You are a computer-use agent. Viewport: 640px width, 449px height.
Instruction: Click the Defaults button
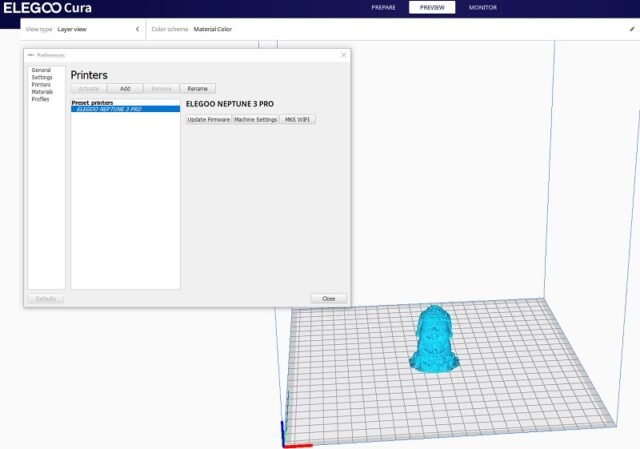click(46, 299)
